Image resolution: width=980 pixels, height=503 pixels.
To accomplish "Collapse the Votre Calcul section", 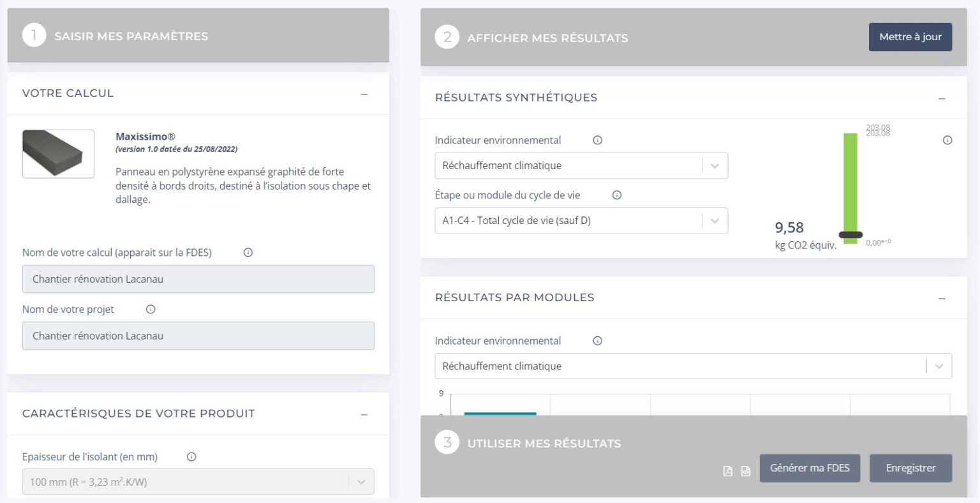I will [x=364, y=93].
